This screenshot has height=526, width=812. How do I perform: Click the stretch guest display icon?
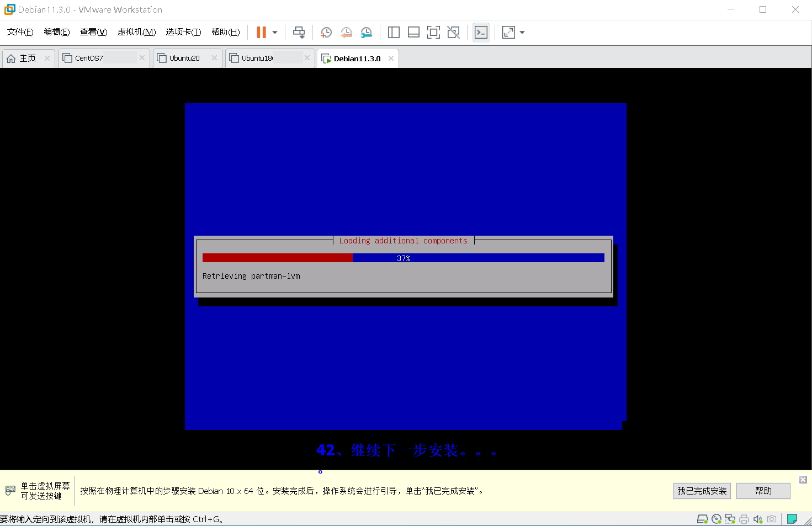click(508, 33)
